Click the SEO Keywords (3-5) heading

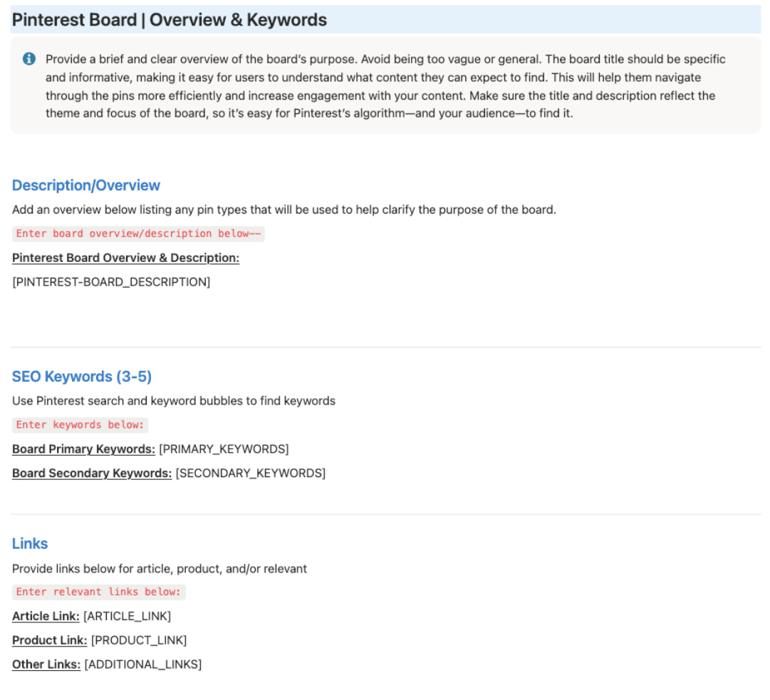coord(82,376)
